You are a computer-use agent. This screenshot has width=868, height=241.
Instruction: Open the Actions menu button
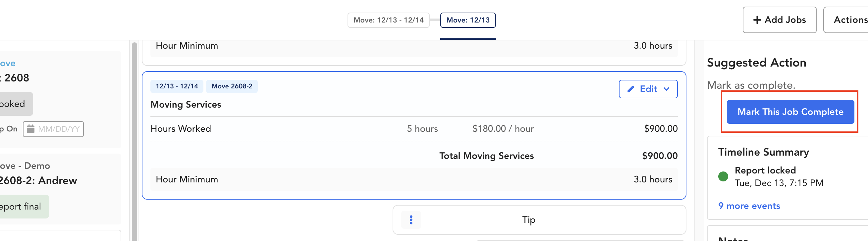point(846,20)
